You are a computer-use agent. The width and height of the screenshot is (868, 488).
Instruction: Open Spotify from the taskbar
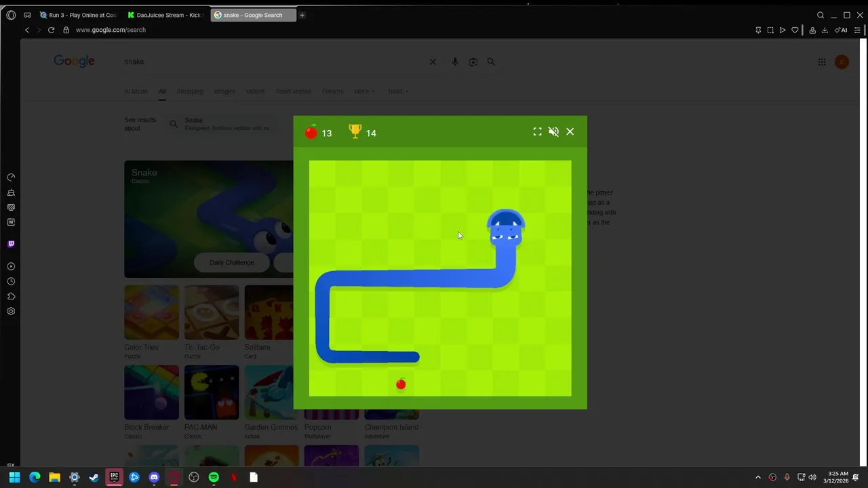click(x=214, y=477)
